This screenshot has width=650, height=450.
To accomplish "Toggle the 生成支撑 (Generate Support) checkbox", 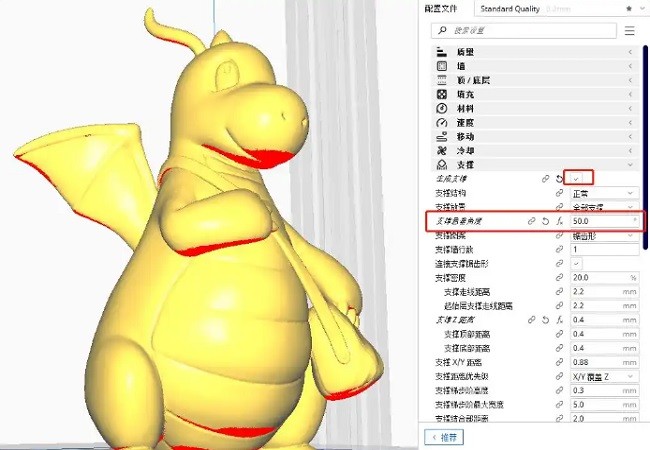I will [576, 179].
